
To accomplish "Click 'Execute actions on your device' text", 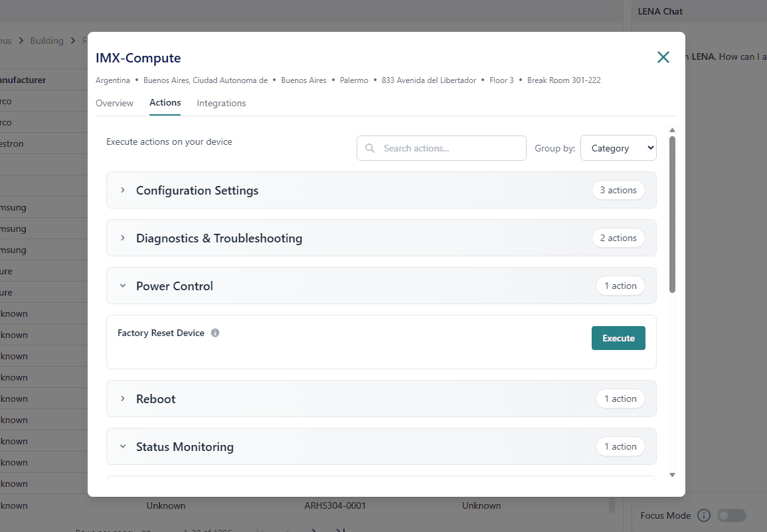I will (169, 141).
